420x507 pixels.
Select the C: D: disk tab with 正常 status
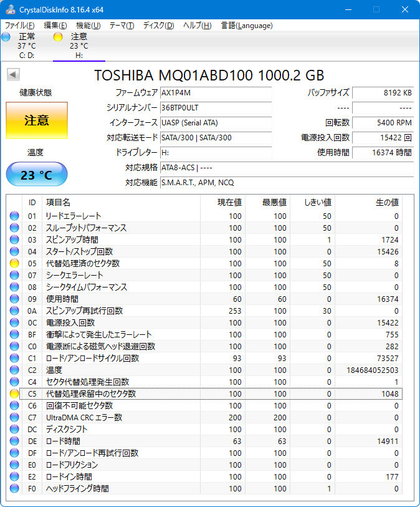coord(27,46)
